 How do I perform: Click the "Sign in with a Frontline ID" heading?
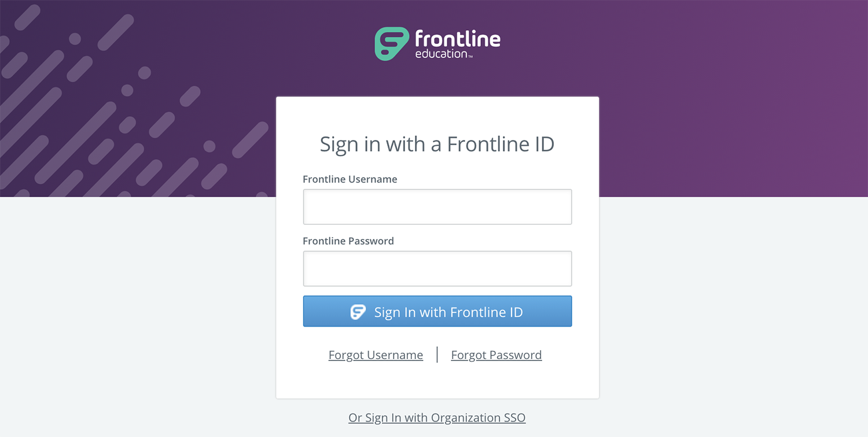coord(437,144)
